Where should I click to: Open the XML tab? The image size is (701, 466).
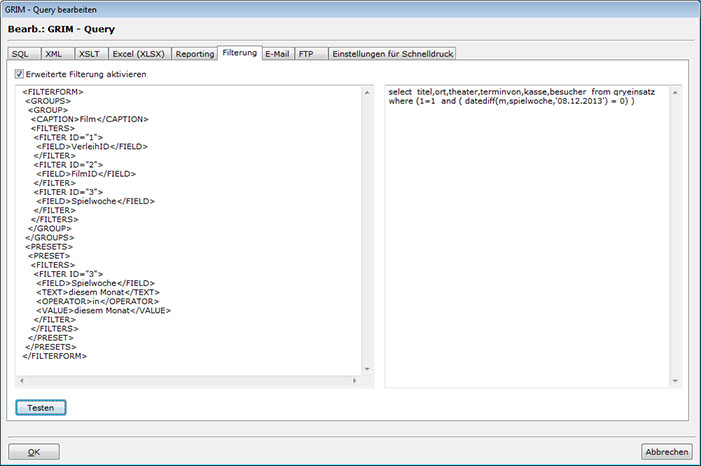[54, 54]
